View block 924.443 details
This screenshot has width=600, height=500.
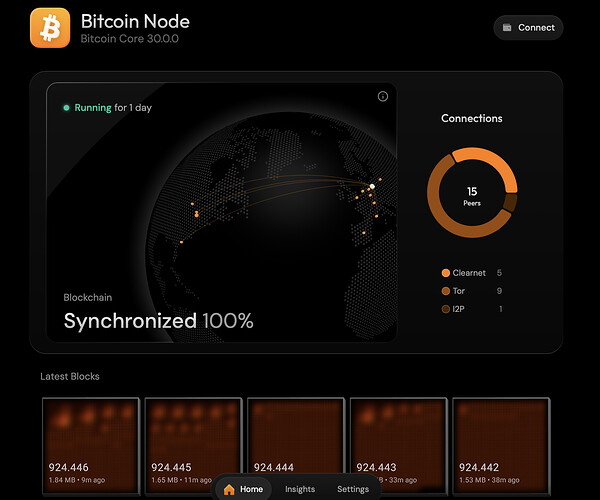pos(398,440)
